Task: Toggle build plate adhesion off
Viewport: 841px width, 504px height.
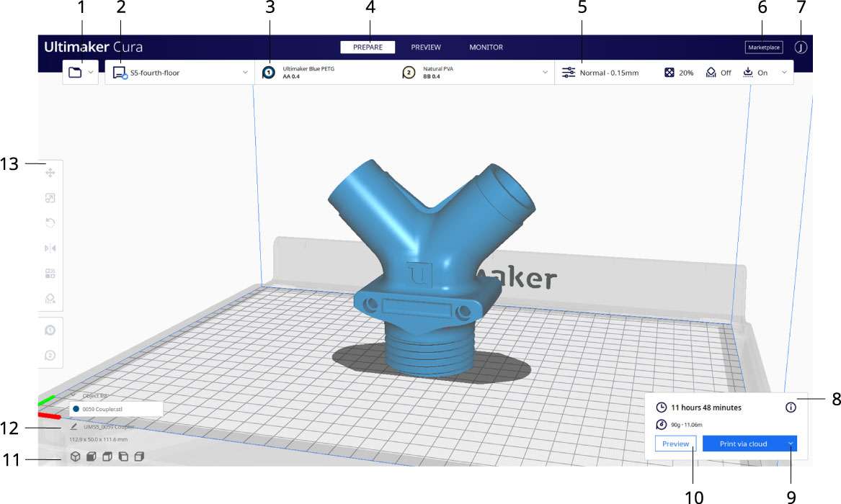Action: coord(756,72)
